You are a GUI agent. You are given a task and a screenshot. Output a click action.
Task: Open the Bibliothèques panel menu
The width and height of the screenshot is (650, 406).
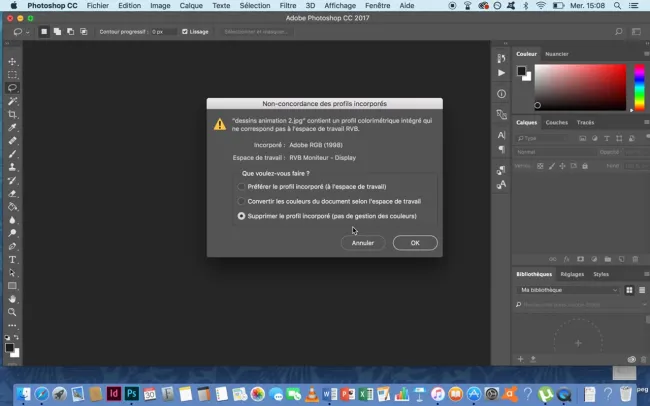[x=646, y=274]
